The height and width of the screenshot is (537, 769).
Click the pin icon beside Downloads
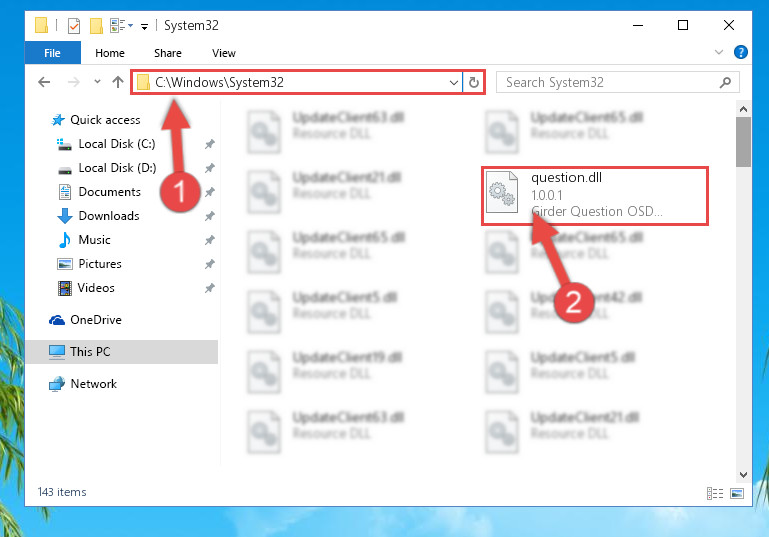209,216
